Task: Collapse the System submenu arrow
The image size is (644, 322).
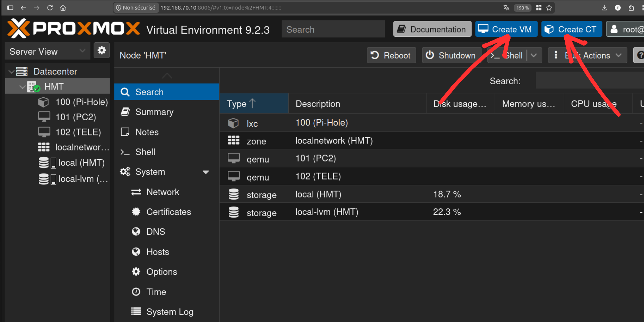Action: click(x=206, y=172)
